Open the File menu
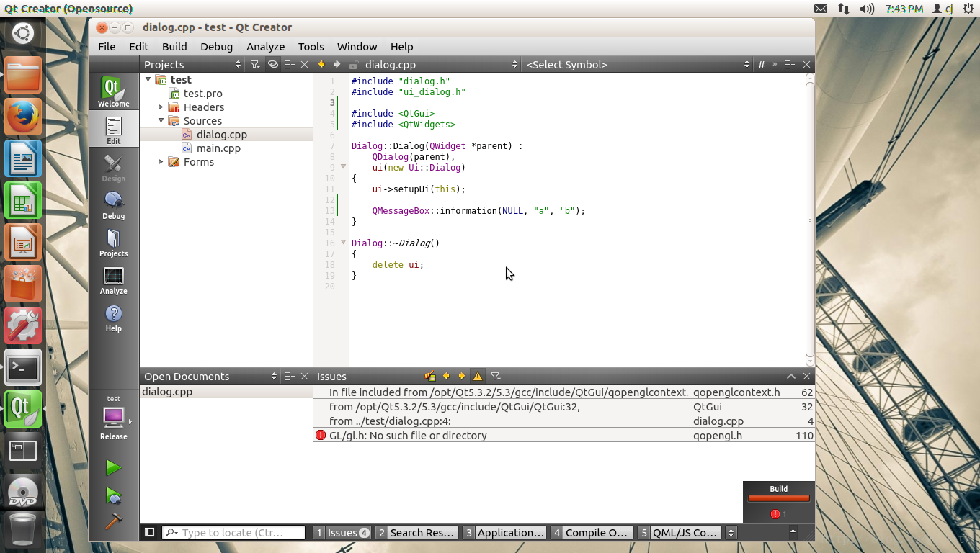This screenshot has width=980, height=553. 107,46
